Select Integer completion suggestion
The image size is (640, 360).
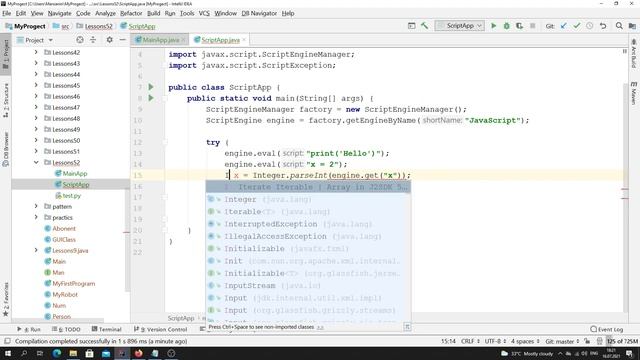308,199
